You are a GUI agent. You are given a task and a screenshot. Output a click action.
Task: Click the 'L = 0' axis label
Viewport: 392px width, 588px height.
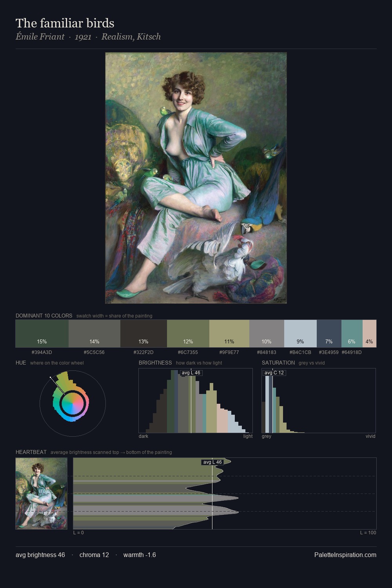point(78,532)
